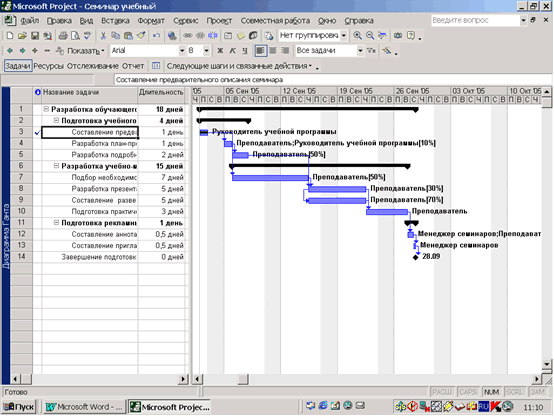
Task: Open the Пуск start menu
Action: pos(18,407)
